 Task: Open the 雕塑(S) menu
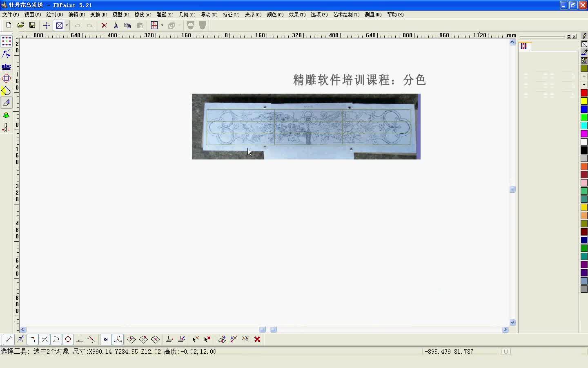coord(165,15)
